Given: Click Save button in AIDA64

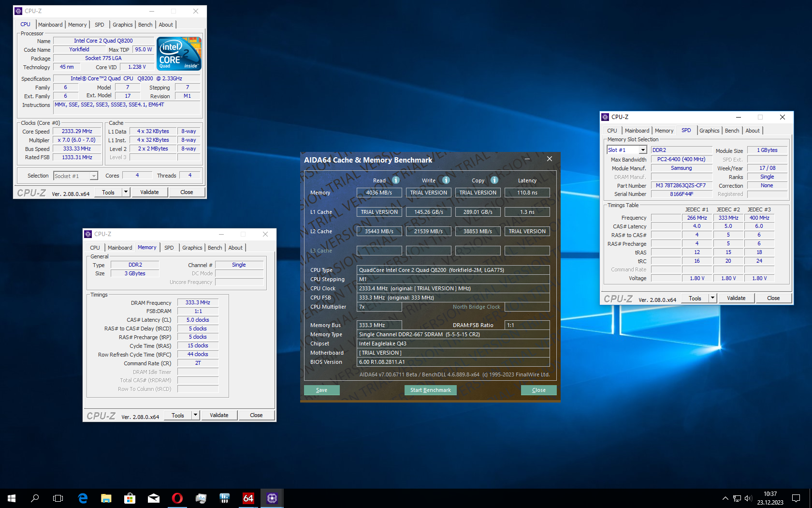Looking at the screenshot, I should point(321,390).
